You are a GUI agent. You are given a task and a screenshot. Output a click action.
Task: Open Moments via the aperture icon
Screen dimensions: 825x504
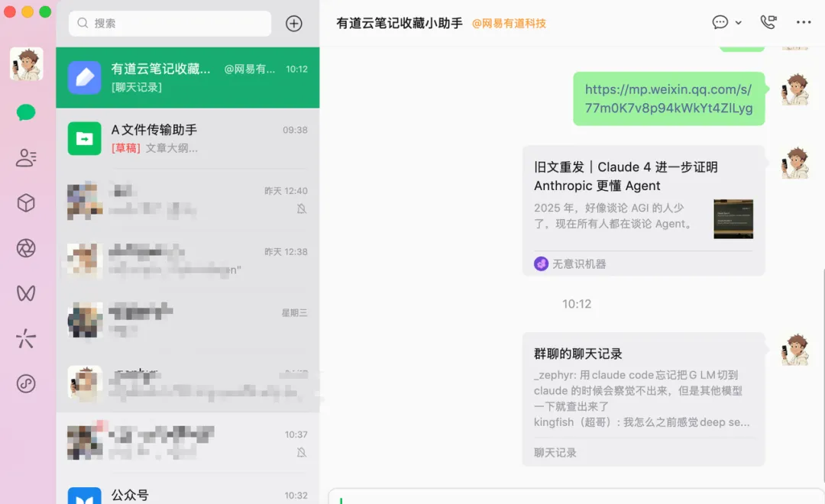pos(26,248)
